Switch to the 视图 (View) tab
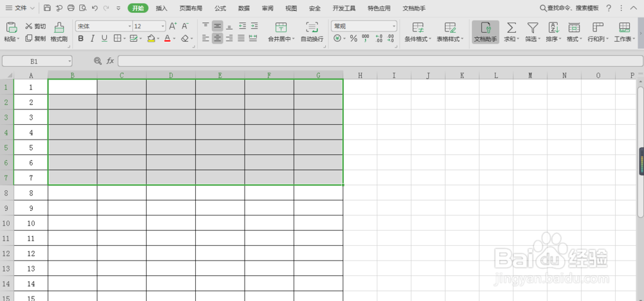 [291, 8]
